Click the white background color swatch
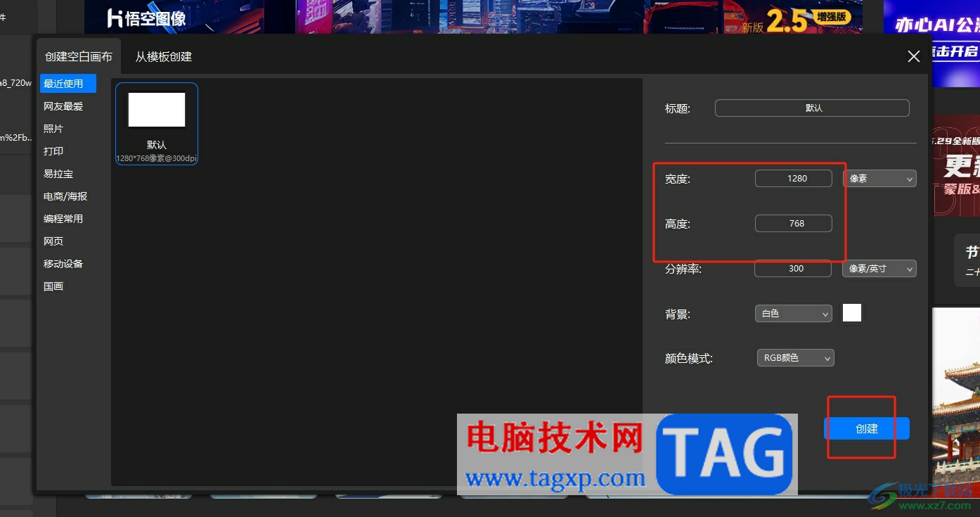Screen dimensions: 980x517 point(852,313)
